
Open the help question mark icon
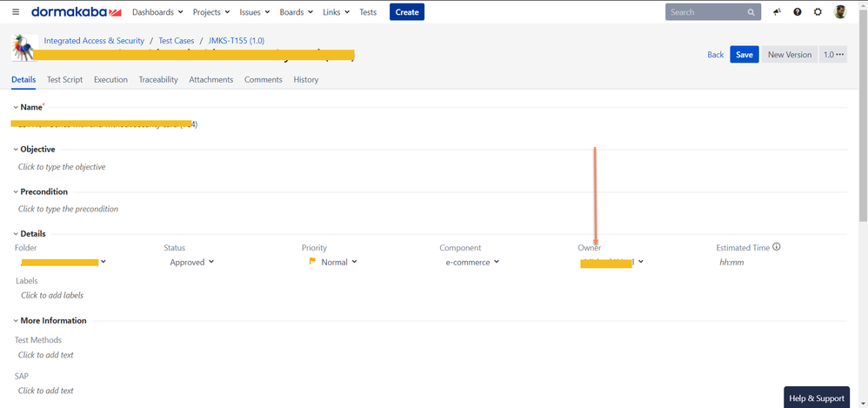(x=798, y=11)
